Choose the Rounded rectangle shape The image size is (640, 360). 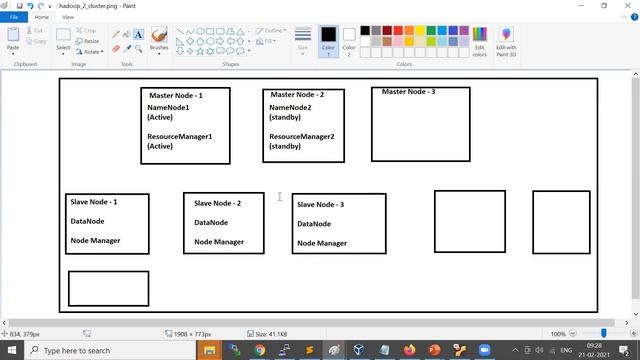tap(220, 31)
